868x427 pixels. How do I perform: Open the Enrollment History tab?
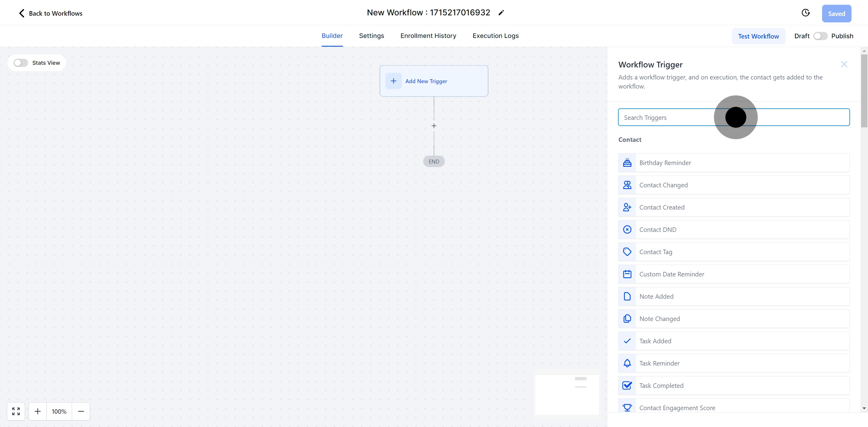pos(428,36)
